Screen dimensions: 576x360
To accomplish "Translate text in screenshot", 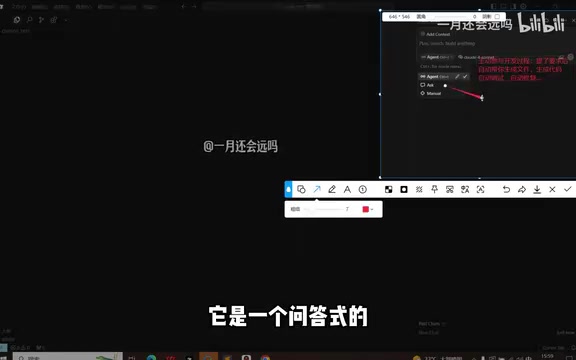I will (465, 189).
